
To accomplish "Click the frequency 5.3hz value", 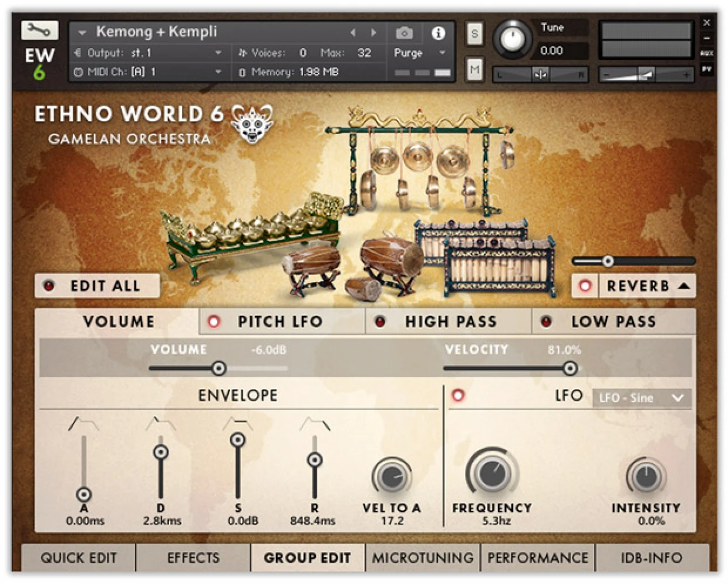I will click(496, 521).
